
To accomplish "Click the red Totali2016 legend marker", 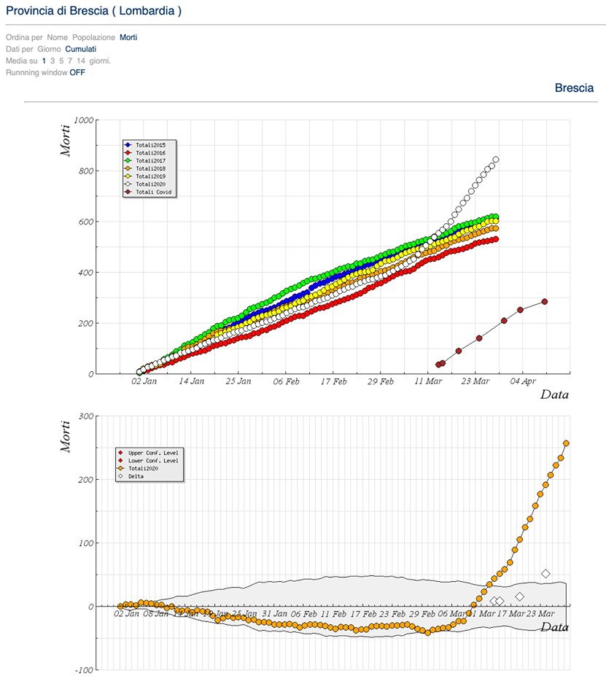I will click(128, 153).
